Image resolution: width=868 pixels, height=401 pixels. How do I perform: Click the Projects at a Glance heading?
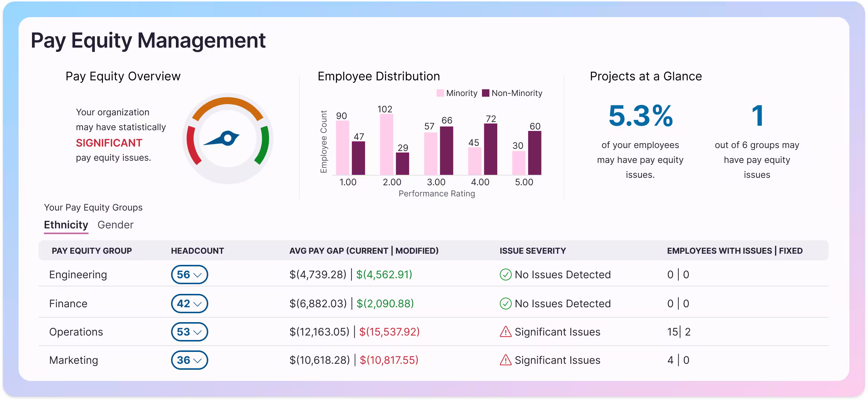pyautogui.click(x=646, y=76)
